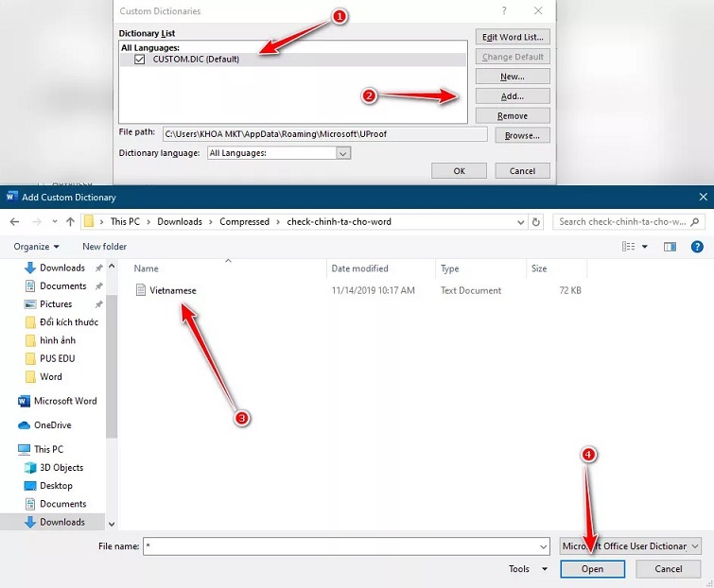Image resolution: width=714 pixels, height=588 pixels.
Task: Open the Organize menu
Action: point(36,247)
